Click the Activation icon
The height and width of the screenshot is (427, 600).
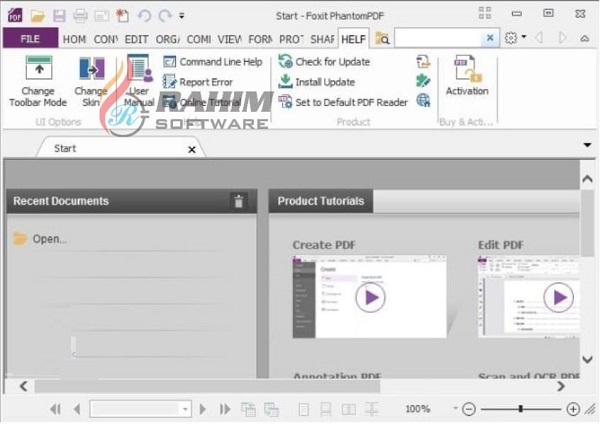tap(467, 72)
